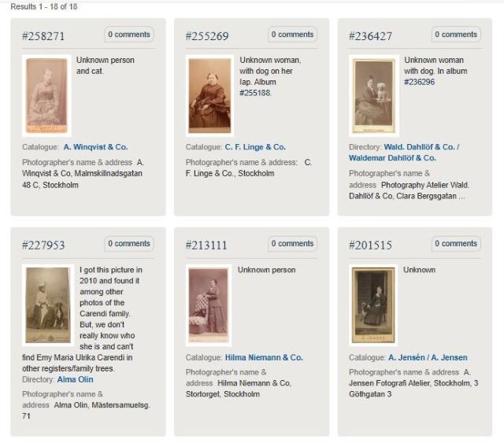Open the A. Winqvist & Co. catalogue link

coord(95,147)
